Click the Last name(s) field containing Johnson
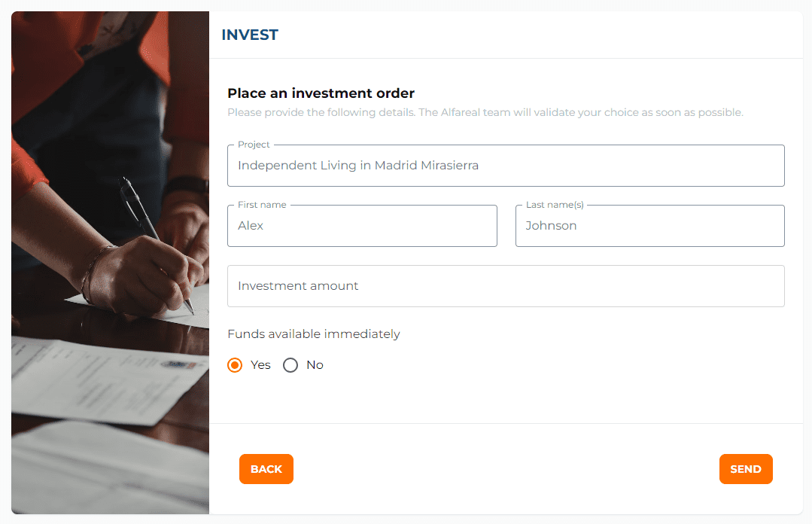Image resolution: width=812 pixels, height=524 pixels. [x=649, y=226]
